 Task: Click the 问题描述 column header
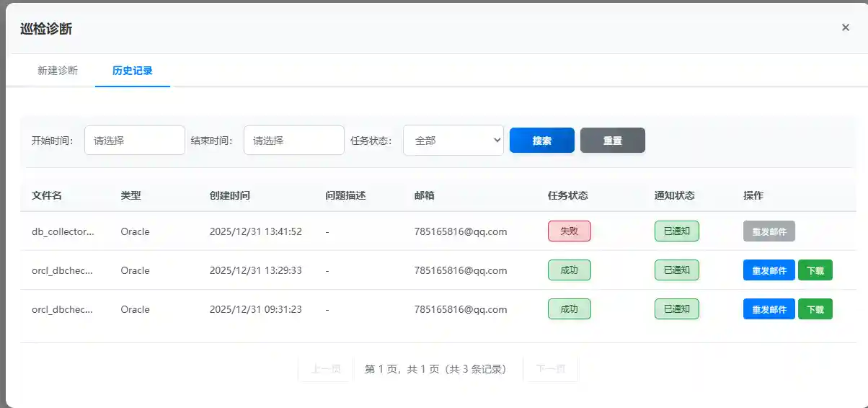[346, 195]
